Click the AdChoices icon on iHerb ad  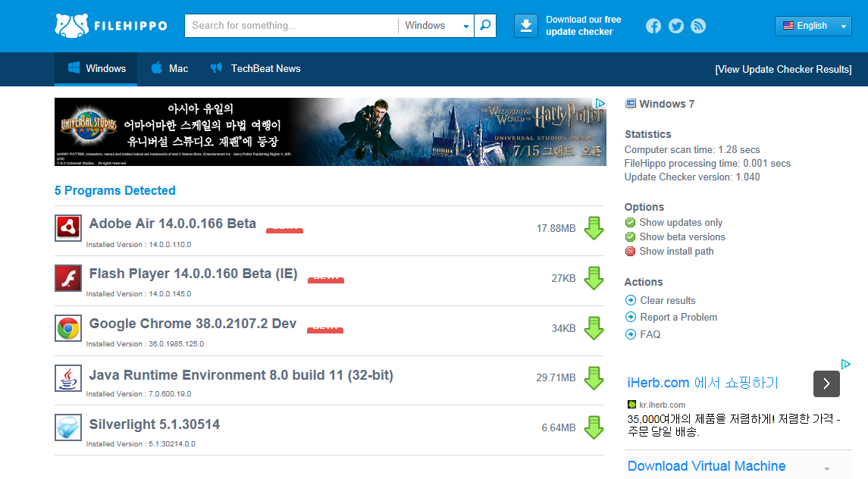845,365
